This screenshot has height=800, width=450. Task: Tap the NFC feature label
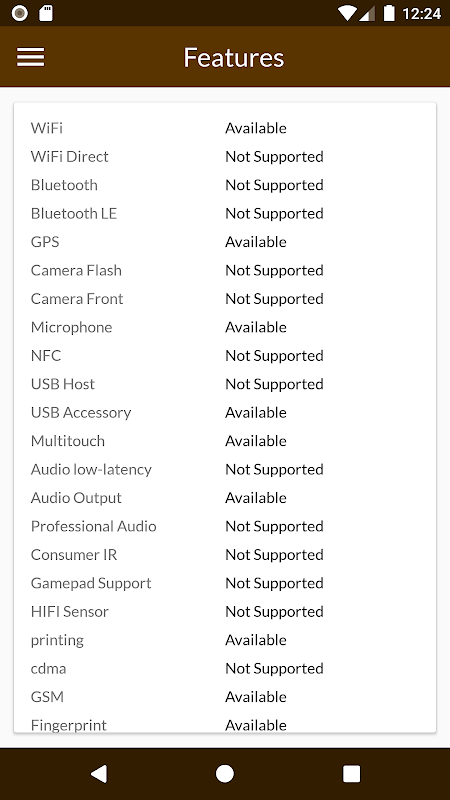tap(46, 356)
